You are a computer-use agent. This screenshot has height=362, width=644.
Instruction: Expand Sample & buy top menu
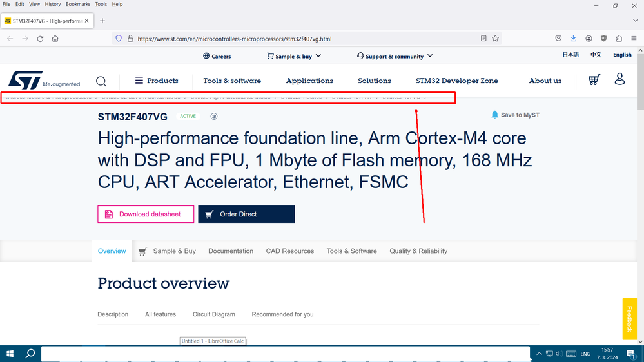coord(294,56)
